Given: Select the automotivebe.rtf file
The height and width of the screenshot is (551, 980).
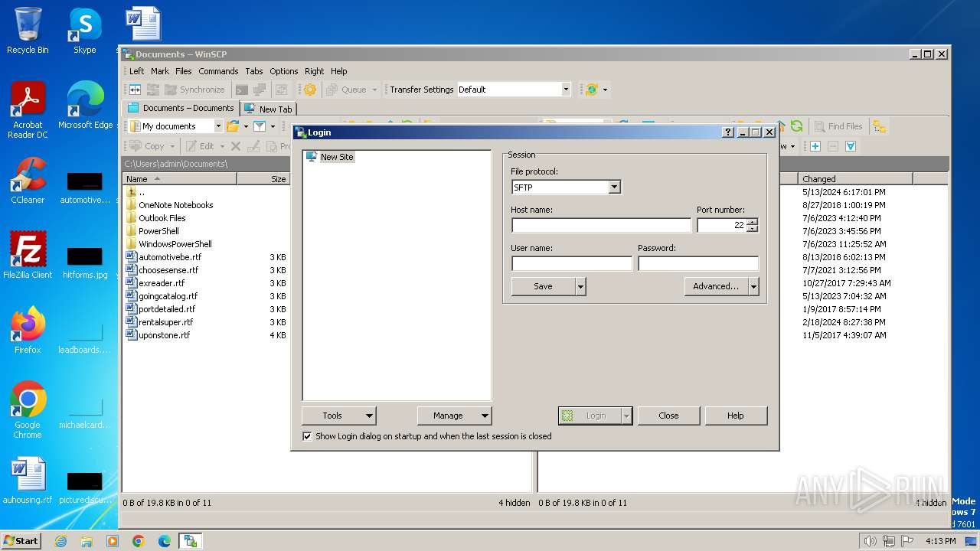Looking at the screenshot, I should click(170, 257).
